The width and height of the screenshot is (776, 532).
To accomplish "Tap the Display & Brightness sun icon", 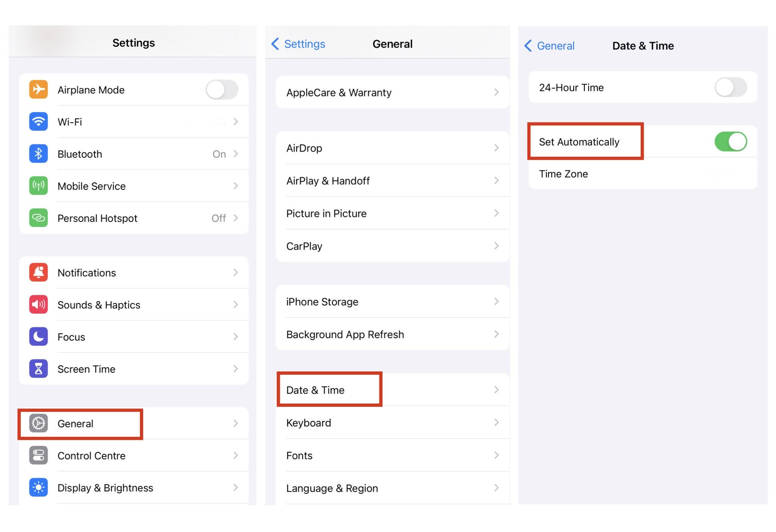I will pyautogui.click(x=38, y=487).
